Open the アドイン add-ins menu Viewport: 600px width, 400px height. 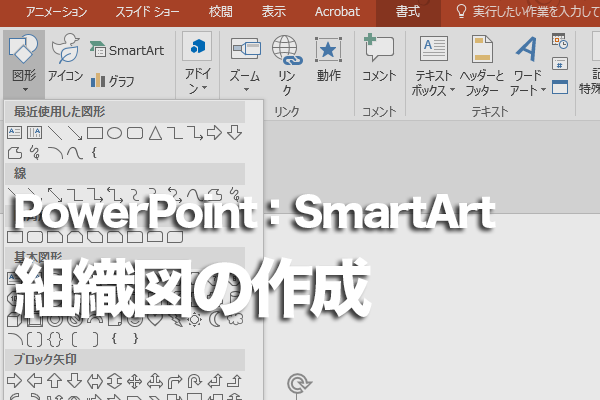(x=197, y=63)
